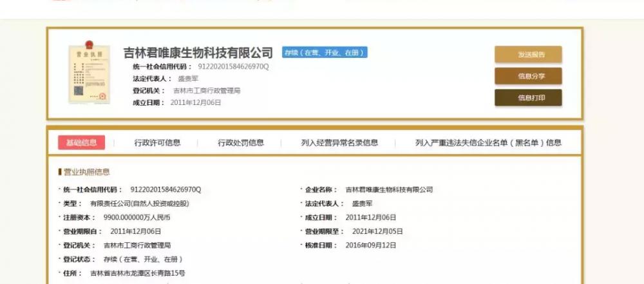Click 成立日期 value in license details
The width and height of the screenshot is (644, 284).
click(x=371, y=218)
